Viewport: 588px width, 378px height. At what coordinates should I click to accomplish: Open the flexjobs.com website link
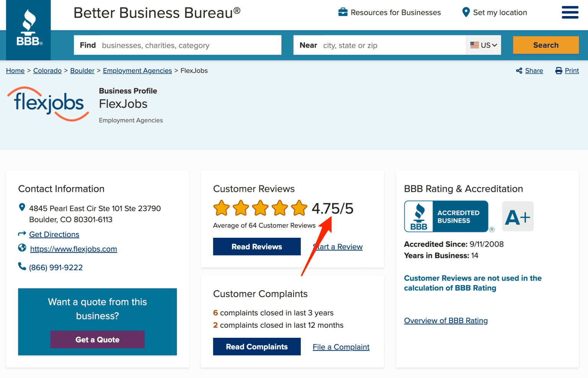coord(73,249)
